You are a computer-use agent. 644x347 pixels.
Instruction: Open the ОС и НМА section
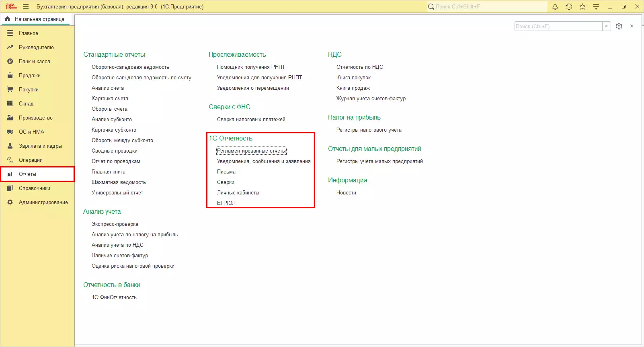(x=37, y=132)
